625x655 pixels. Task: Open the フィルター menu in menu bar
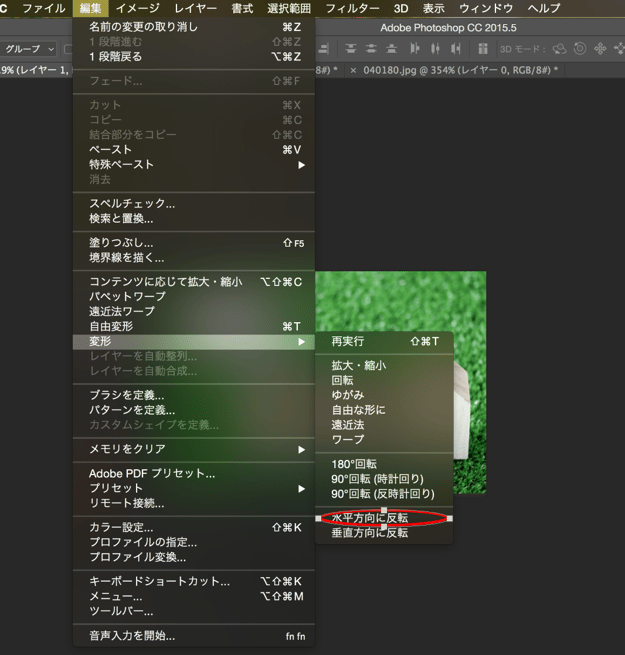click(x=352, y=8)
